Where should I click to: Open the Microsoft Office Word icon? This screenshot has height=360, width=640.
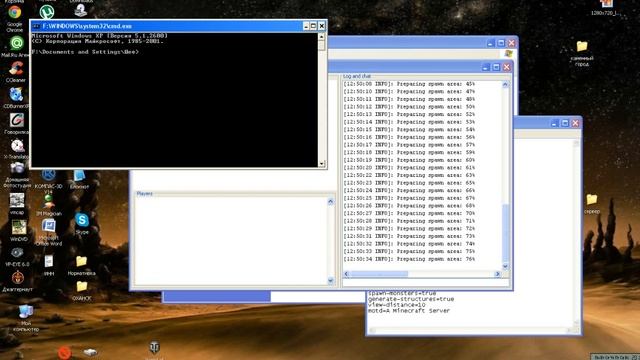pos(49,226)
